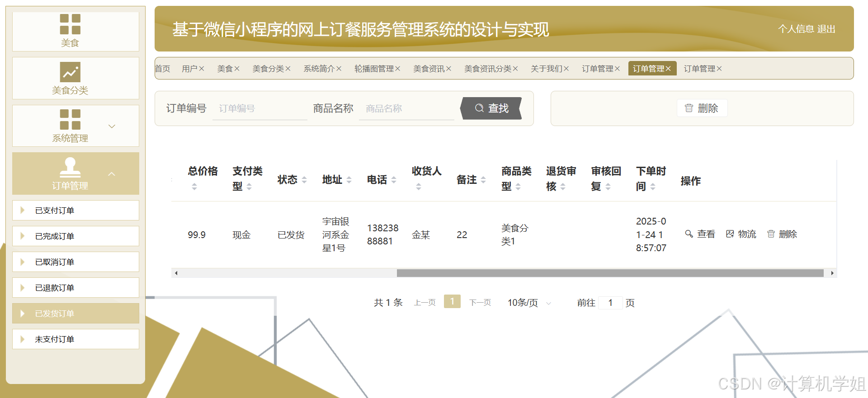The width and height of the screenshot is (868, 398).
Task: Click the 前往 page number box
Action: (x=610, y=303)
